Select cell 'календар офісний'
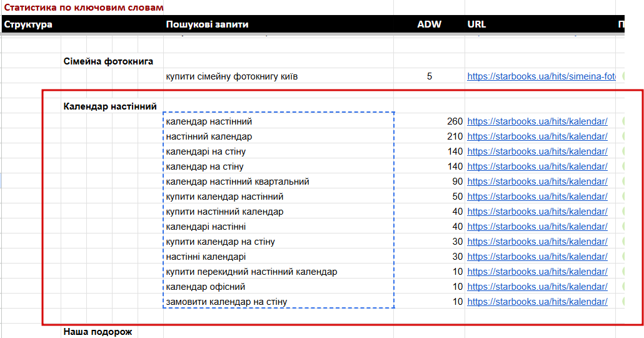644x338 pixels. [205, 287]
